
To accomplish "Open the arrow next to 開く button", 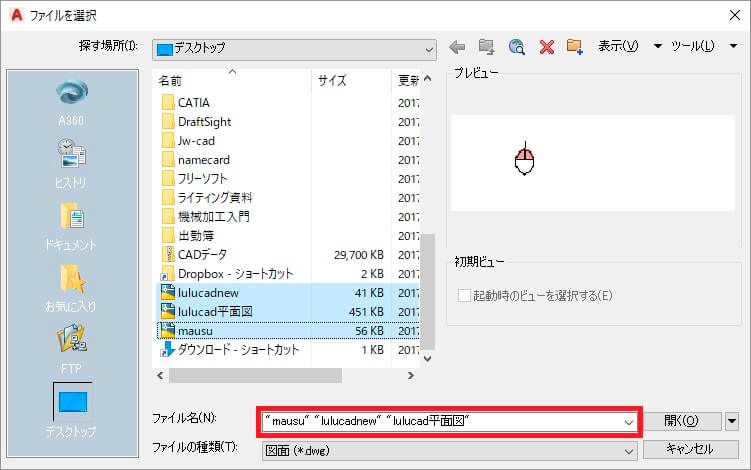I will point(732,422).
